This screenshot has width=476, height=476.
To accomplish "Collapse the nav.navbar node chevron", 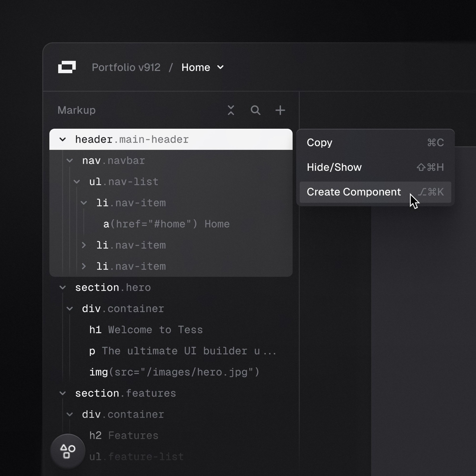I will pyautogui.click(x=70, y=161).
